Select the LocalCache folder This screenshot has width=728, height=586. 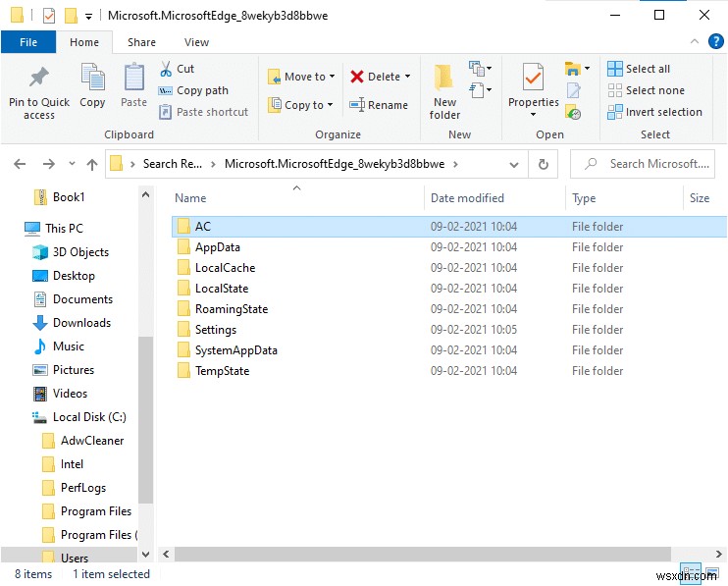tap(448, 268)
